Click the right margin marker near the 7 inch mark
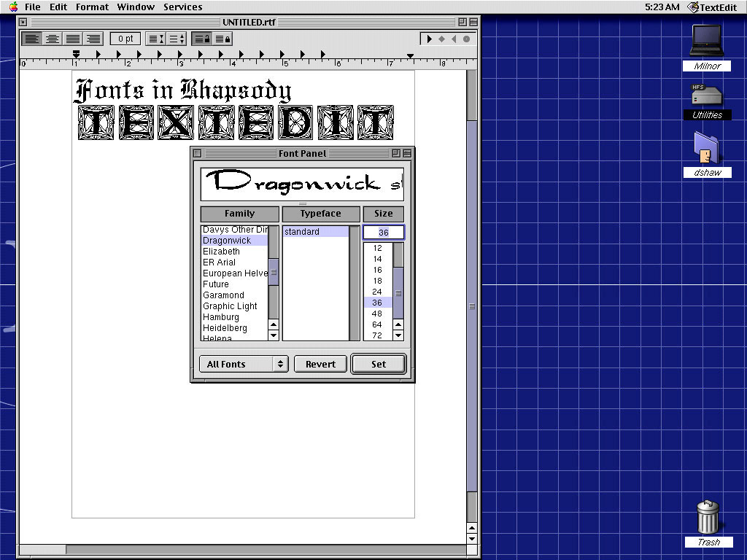The height and width of the screenshot is (560, 747). coord(410,55)
